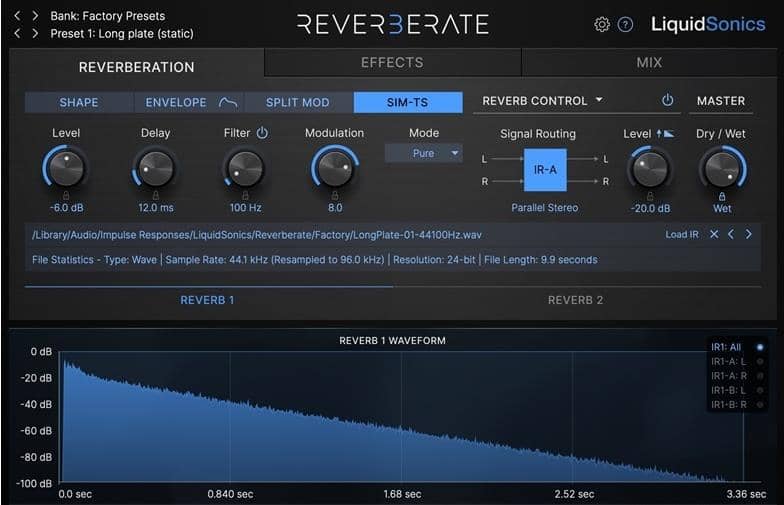784x505 pixels.
Task: Click lock under Level knob
Action: [x=66, y=195]
